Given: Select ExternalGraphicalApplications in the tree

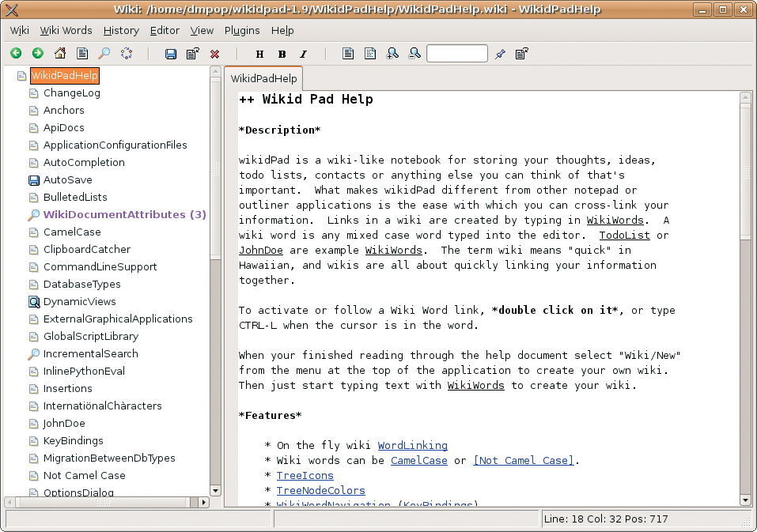Looking at the screenshot, I should [x=118, y=319].
